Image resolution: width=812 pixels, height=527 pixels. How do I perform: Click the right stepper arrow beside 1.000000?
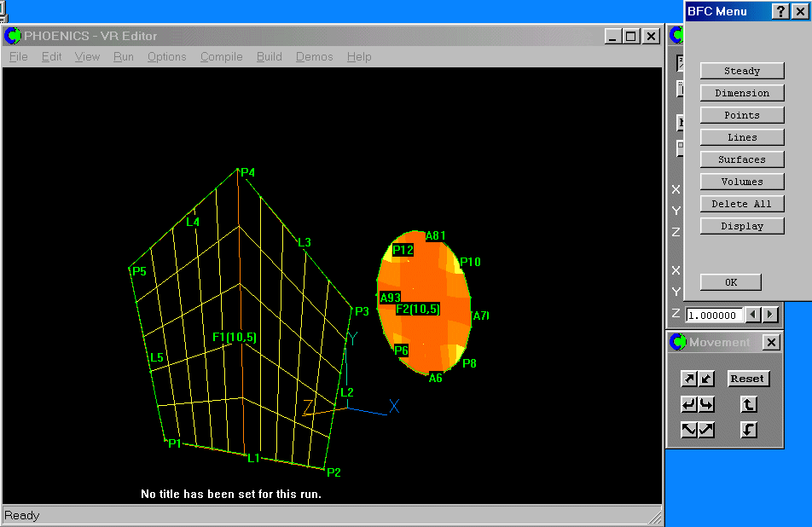point(768,315)
